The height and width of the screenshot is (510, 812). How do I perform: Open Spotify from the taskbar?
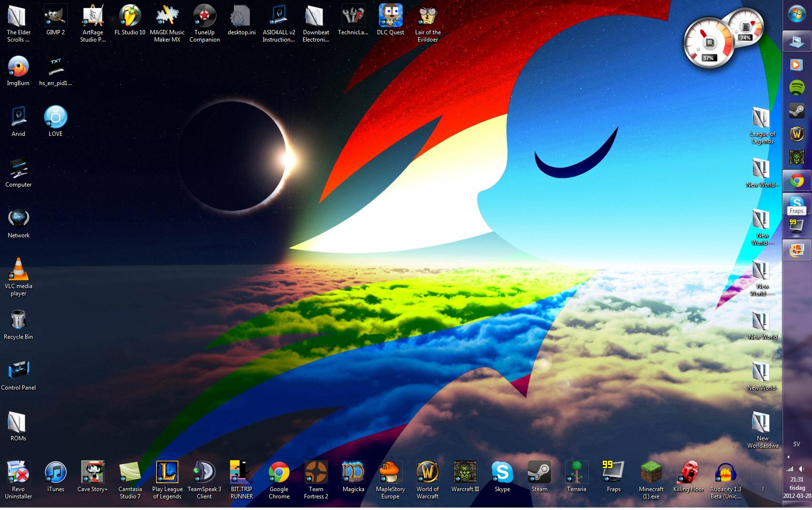click(x=797, y=87)
